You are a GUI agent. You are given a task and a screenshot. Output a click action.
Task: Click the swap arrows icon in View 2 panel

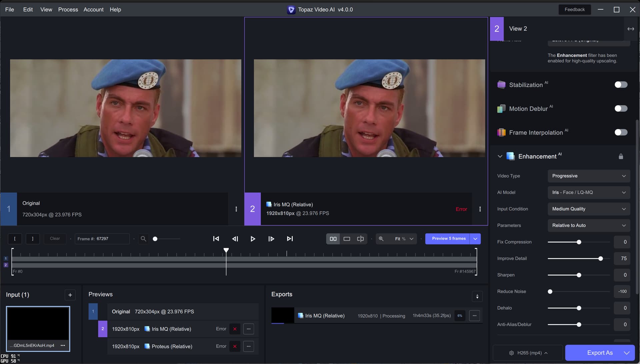coord(631,29)
